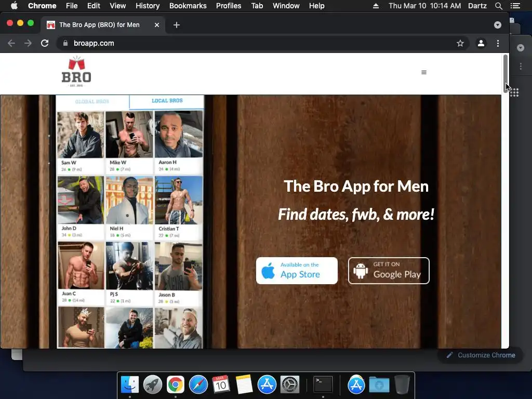The image size is (532, 399).
Task: Click the Sam W name label
Action: 69,163
